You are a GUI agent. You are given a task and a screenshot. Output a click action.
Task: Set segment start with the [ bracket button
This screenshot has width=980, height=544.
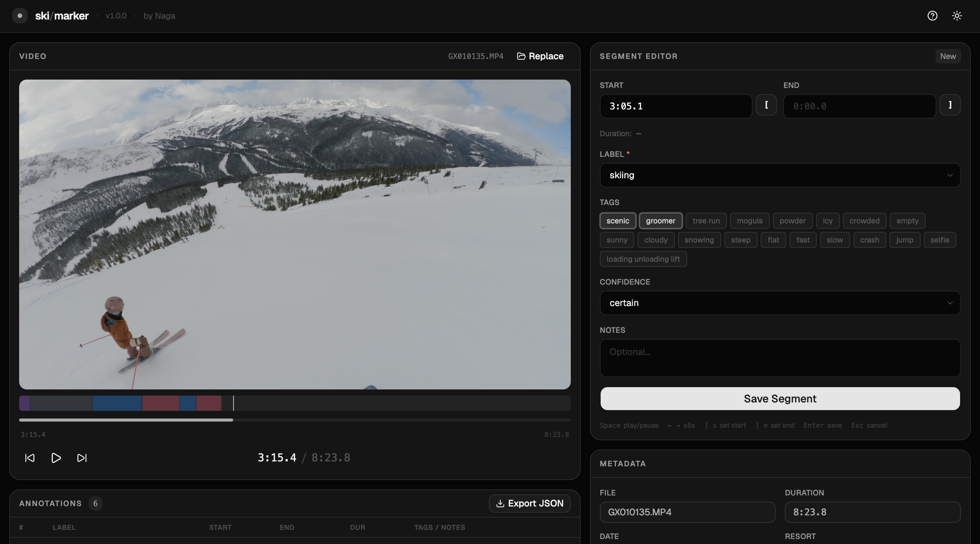[x=766, y=104]
